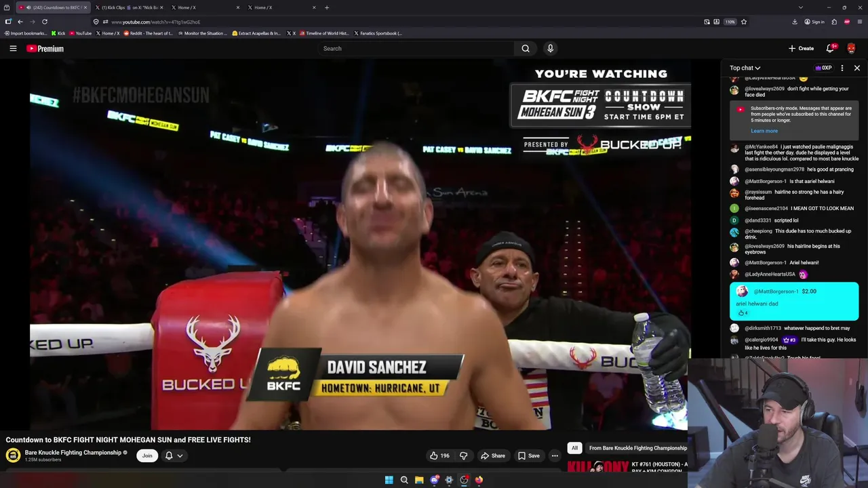Focus the YouTube search field
The width and height of the screenshot is (868, 488).
tap(416, 48)
